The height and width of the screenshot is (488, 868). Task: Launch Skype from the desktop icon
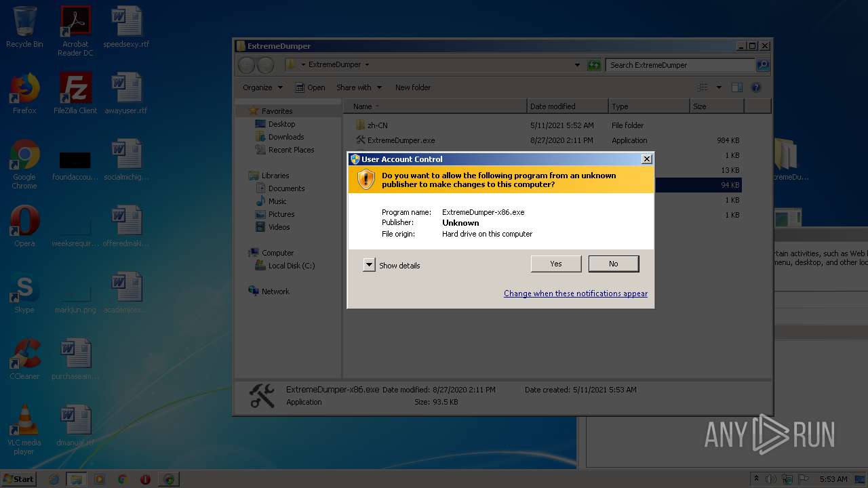point(24,293)
